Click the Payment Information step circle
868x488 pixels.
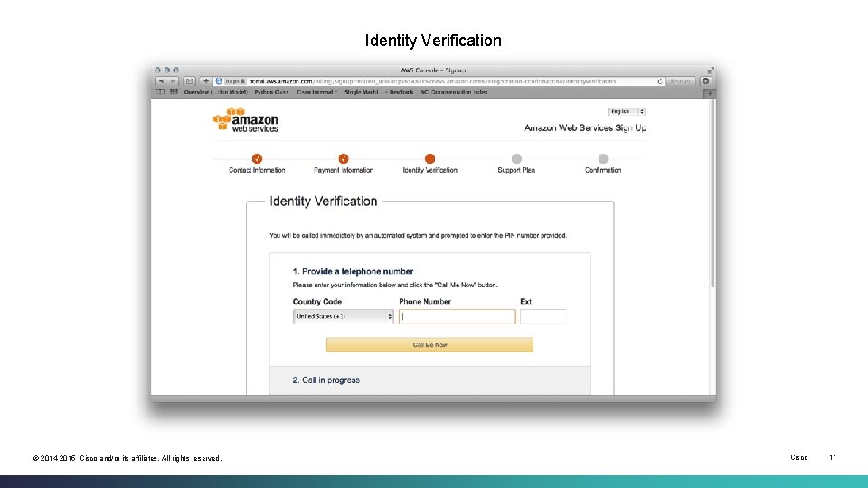tap(344, 159)
